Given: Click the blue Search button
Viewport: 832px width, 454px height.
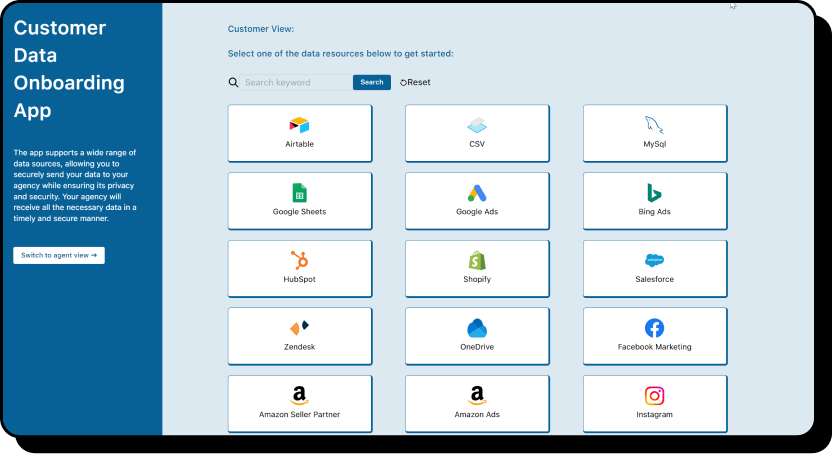Looking at the screenshot, I should (372, 82).
